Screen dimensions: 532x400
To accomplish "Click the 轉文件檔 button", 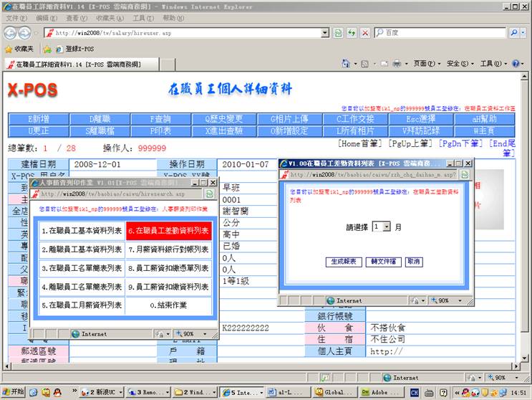I will 383,262.
